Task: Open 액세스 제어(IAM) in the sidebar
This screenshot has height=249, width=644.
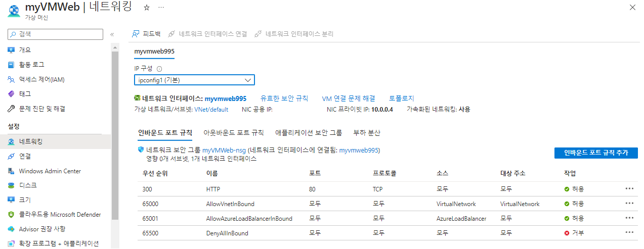Action: pos(41,79)
